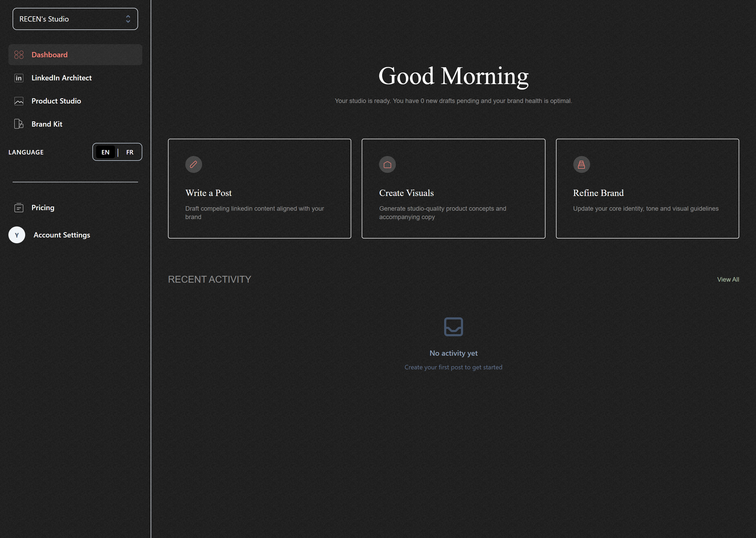Open the Create Visuals card
This screenshot has height=538, width=756.
coord(453,189)
